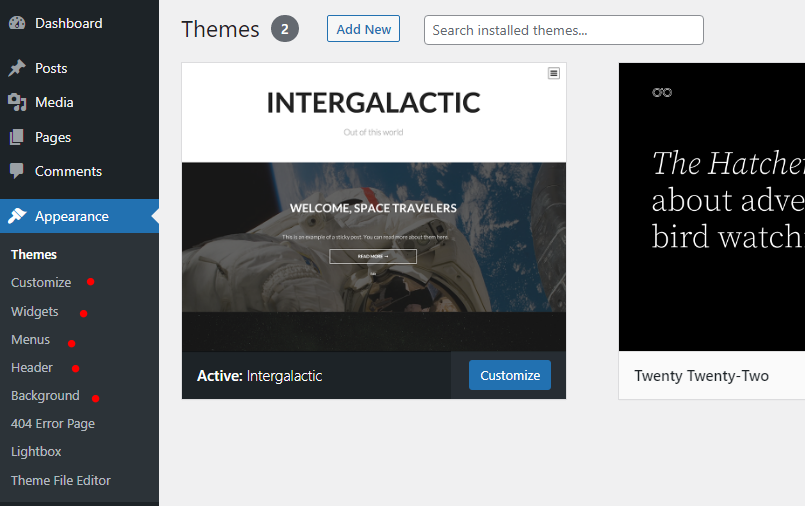Click the hamburger icon in Intergalactic preview
805x506 pixels.
pyautogui.click(x=553, y=73)
